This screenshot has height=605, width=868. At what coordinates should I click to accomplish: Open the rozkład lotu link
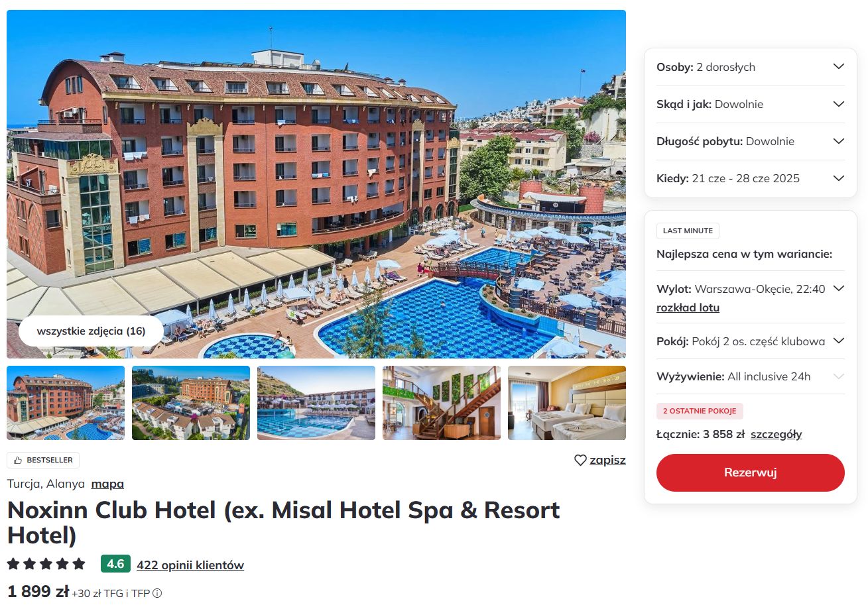coord(688,307)
